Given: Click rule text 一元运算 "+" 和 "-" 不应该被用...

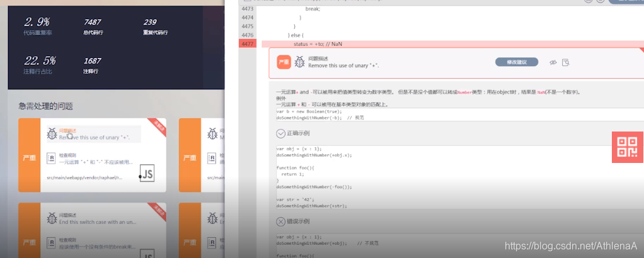Looking at the screenshot, I should coord(96,162).
